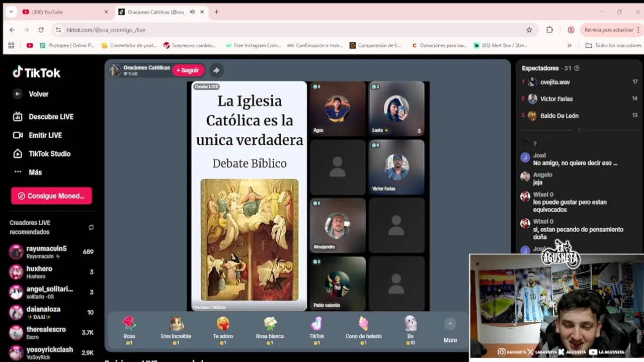The image size is (644, 362).
Task: Open a new browser tab
Action: click(x=216, y=12)
